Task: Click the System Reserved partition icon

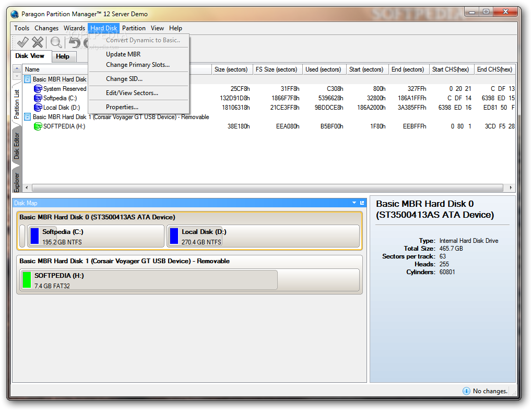Action: coord(38,89)
